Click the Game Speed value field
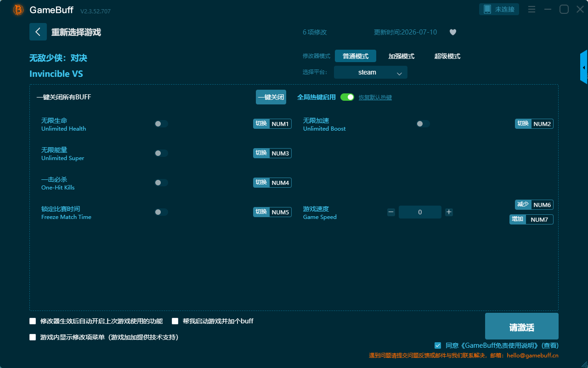This screenshot has width=588, height=368. coord(420,212)
